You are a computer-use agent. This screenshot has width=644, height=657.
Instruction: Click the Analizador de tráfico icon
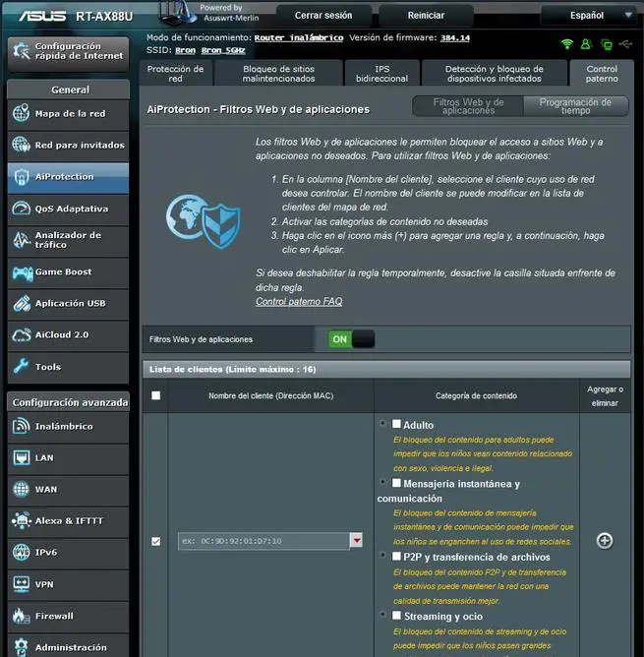click(21, 240)
